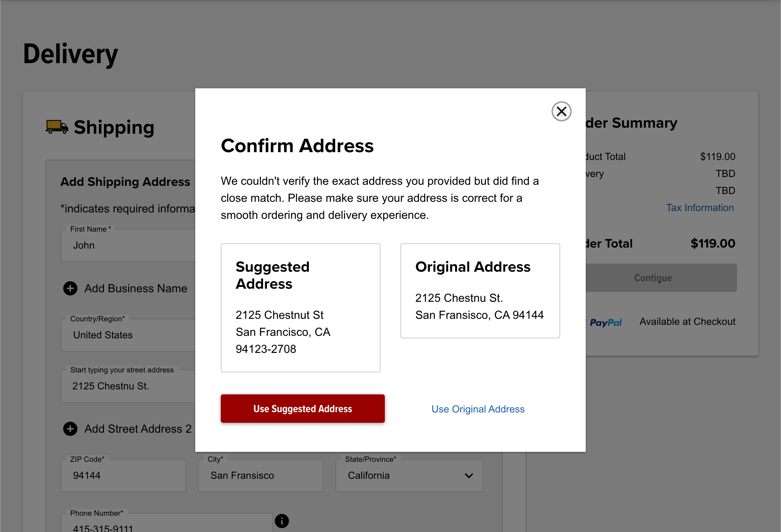Click the shipping truck icon
The width and height of the screenshot is (781, 532).
57,127
